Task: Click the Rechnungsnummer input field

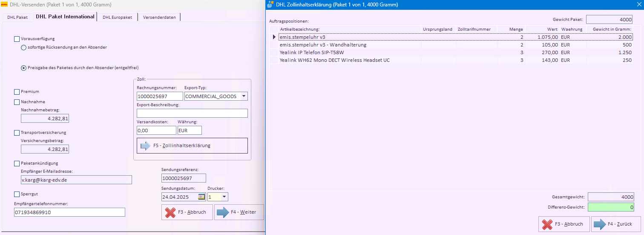Action: pos(160,96)
